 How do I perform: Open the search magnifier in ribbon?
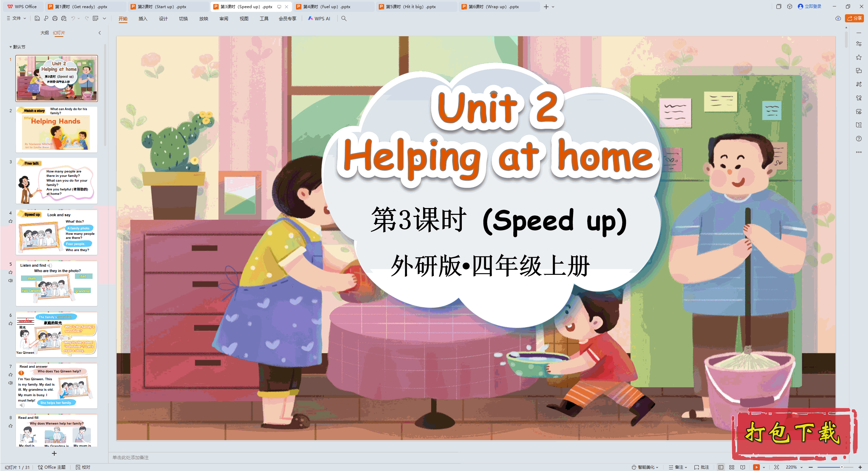[x=344, y=18]
